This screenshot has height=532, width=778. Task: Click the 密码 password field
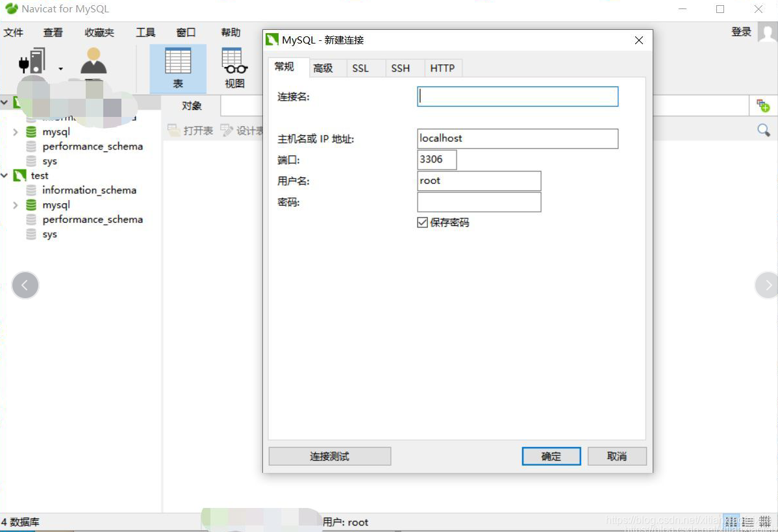[479, 202]
